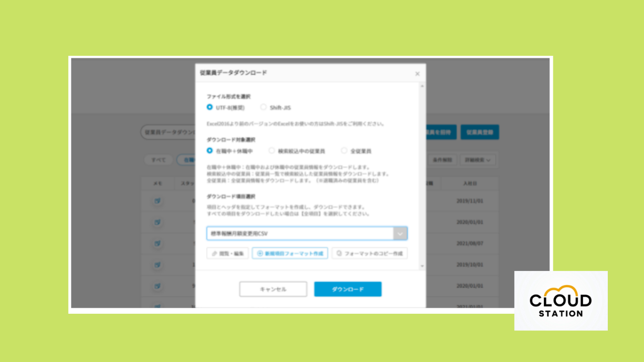Screen dimensions: 644x362
Task: Select the UTF-8(推奨) file format radio
Action: pos(210,107)
